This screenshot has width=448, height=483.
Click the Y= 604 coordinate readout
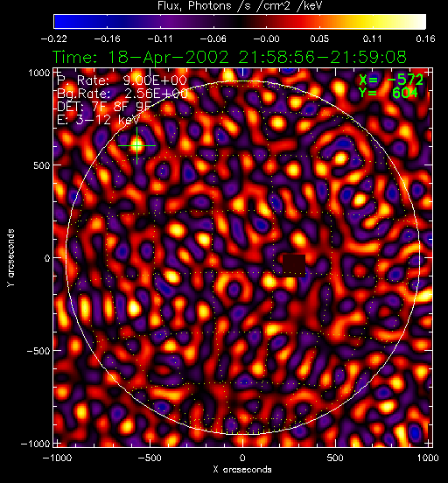coord(388,93)
